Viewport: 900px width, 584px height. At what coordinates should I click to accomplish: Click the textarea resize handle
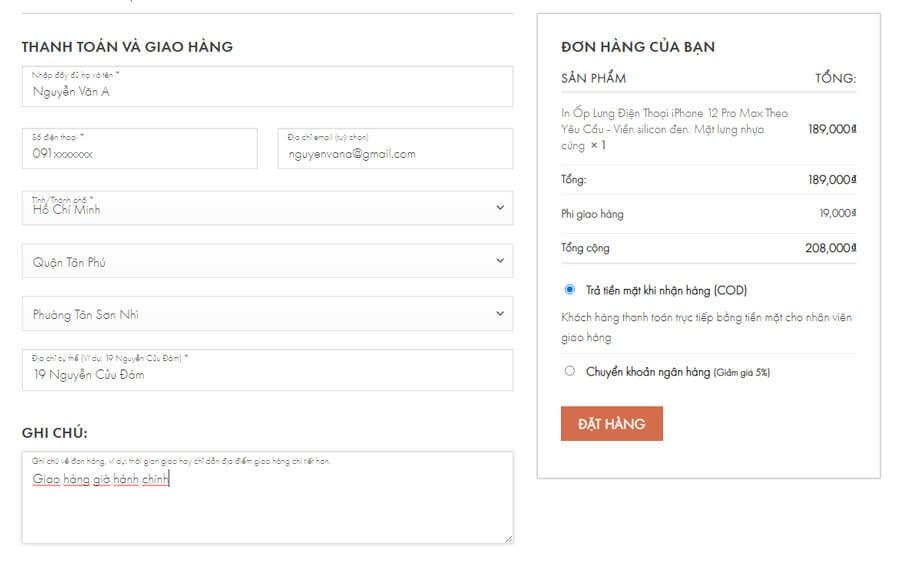coord(508,539)
